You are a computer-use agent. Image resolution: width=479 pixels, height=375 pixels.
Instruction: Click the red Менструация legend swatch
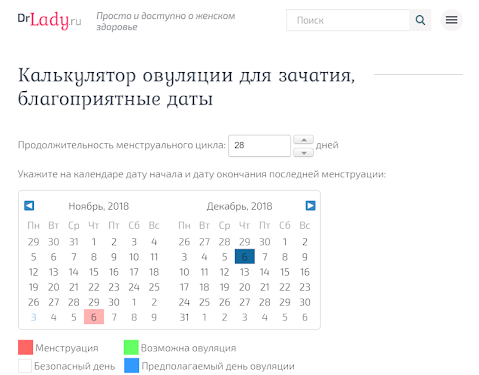point(25,347)
